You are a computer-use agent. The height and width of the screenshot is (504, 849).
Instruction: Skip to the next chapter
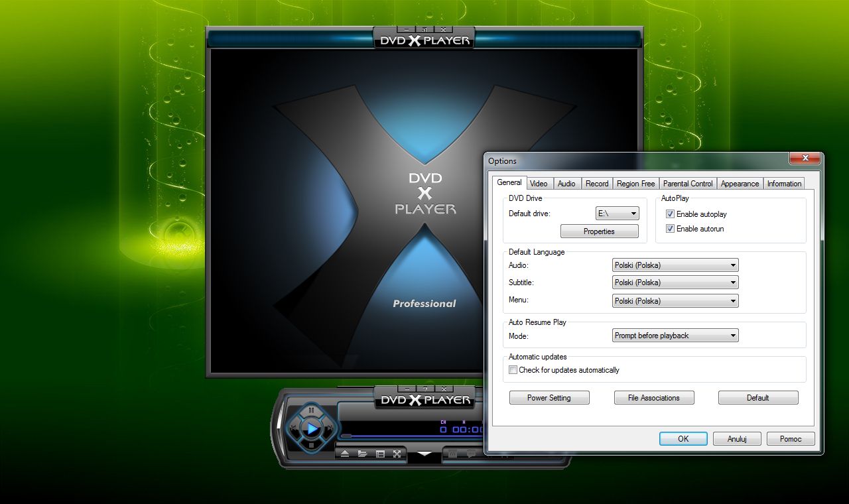coord(329,429)
